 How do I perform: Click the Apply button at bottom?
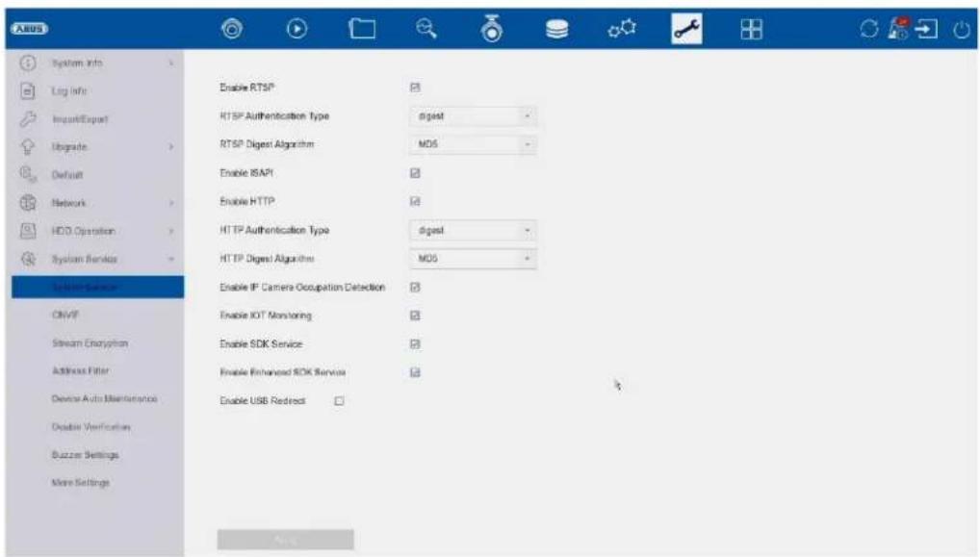coord(286,540)
